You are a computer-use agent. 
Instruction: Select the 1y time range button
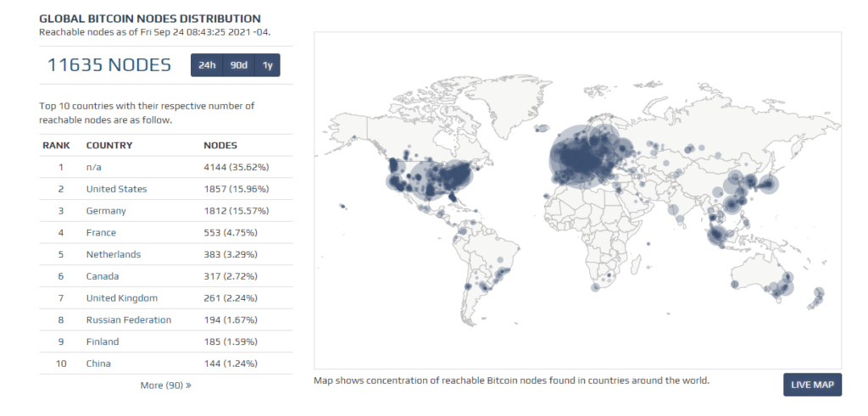pyautogui.click(x=267, y=65)
